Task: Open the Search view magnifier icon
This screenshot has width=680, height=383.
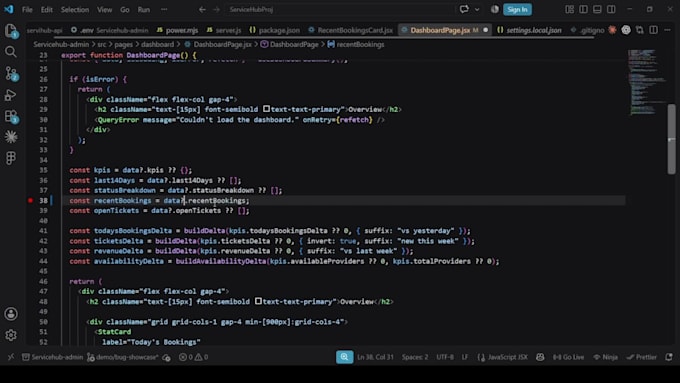Action: pos(11,52)
